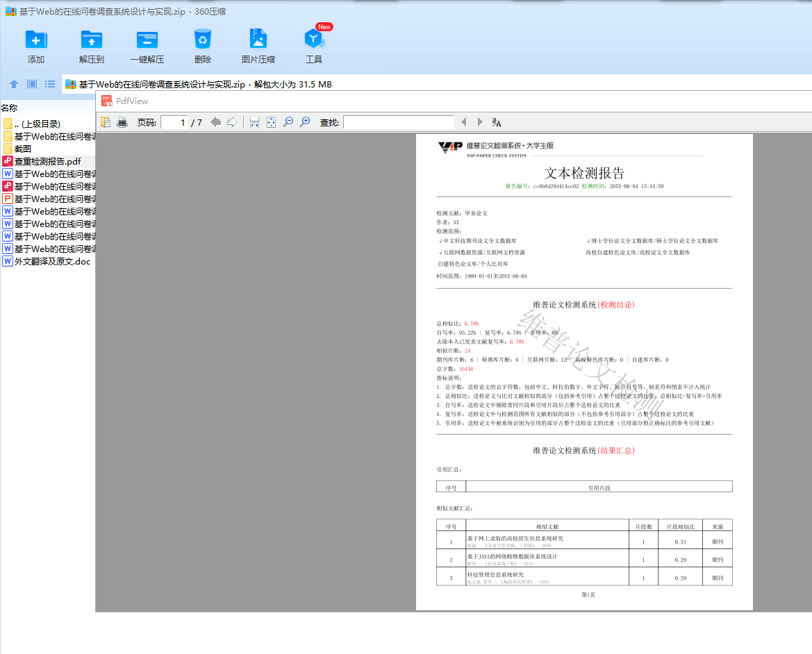Zoom in with the plus magnifier icon

(x=305, y=122)
